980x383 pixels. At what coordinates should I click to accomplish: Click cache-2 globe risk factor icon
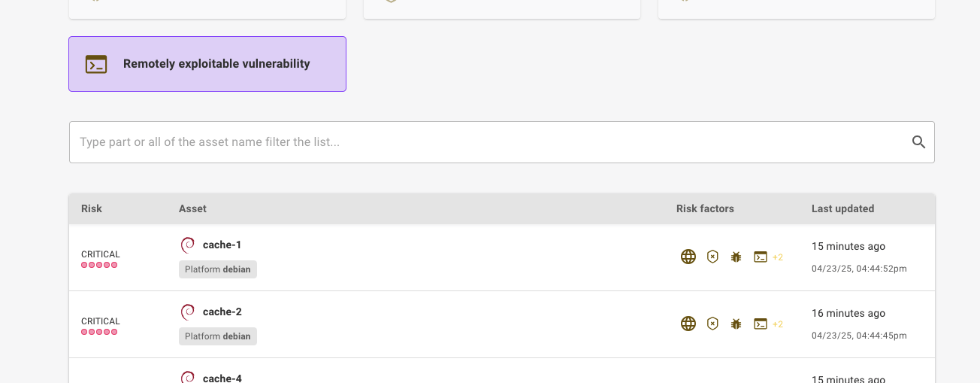688,324
